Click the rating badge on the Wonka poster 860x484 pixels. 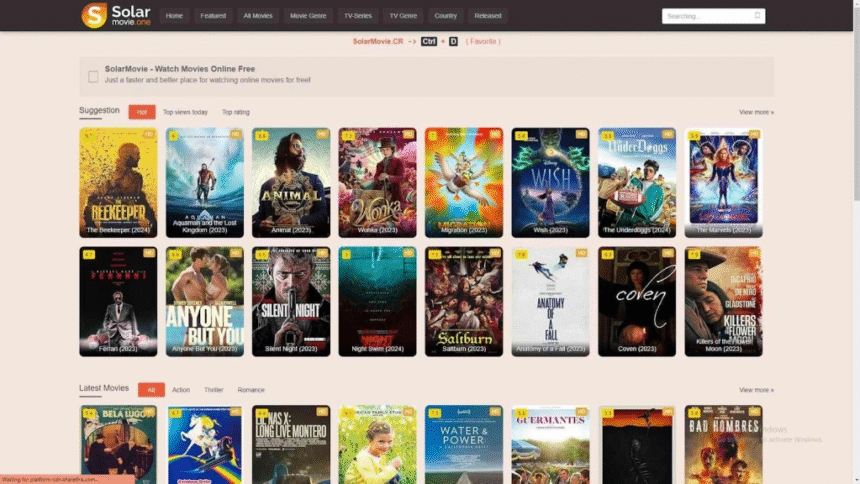(x=348, y=134)
